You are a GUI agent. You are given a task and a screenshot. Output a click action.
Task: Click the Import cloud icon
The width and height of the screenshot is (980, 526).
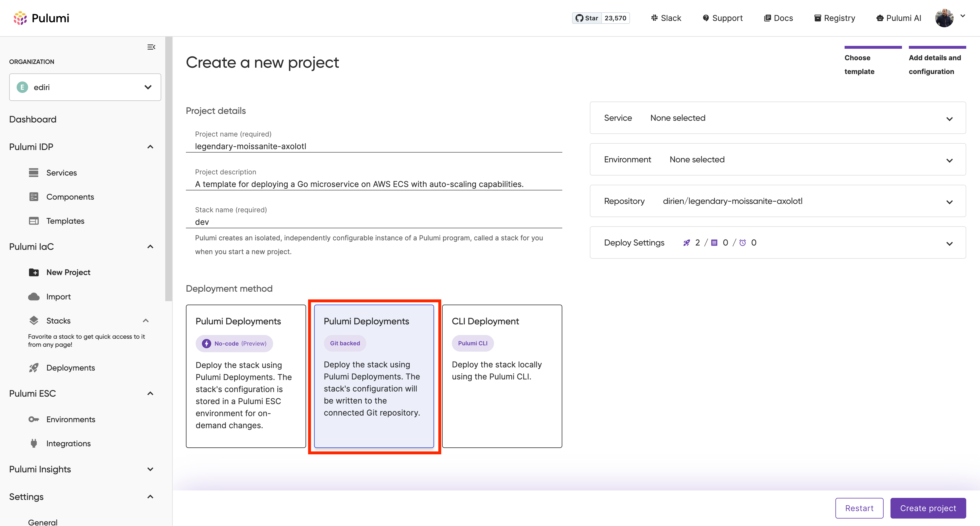(x=34, y=296)
